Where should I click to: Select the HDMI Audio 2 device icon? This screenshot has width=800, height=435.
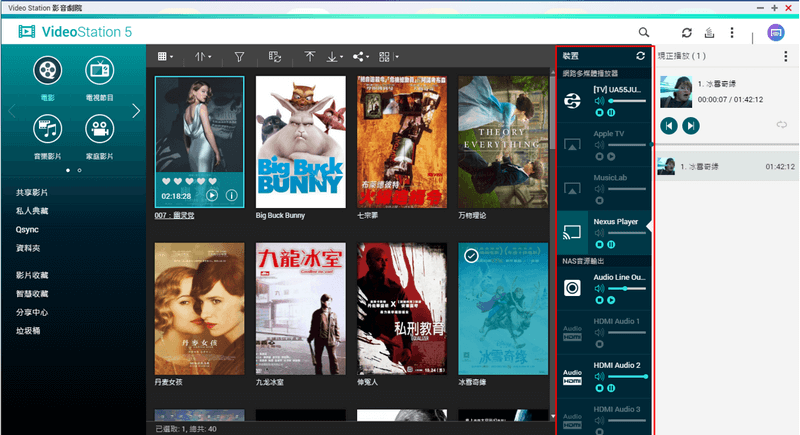[572, 377]
